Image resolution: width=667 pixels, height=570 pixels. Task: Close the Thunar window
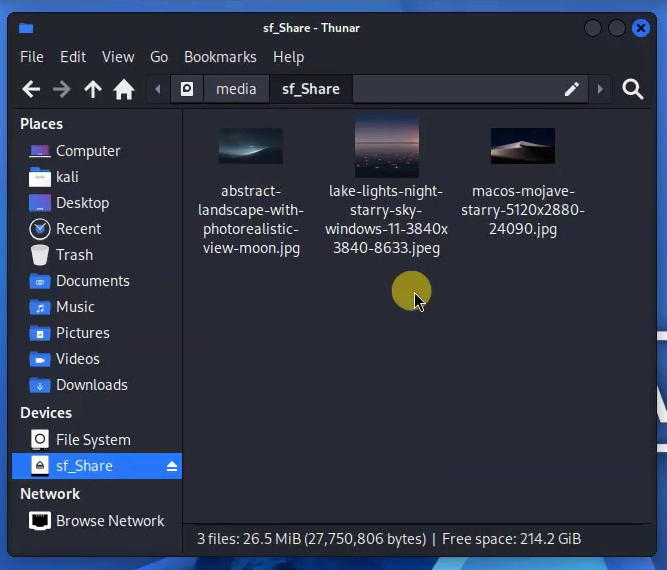click(x=641, y=28)
